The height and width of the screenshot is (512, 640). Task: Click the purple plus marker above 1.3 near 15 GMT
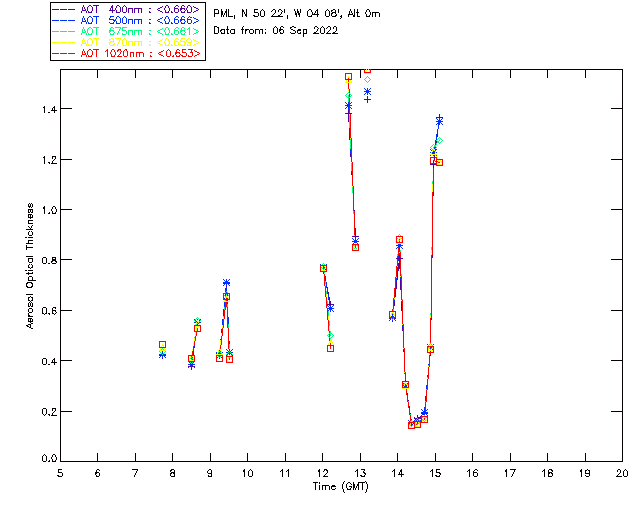[x=439, y=118]
